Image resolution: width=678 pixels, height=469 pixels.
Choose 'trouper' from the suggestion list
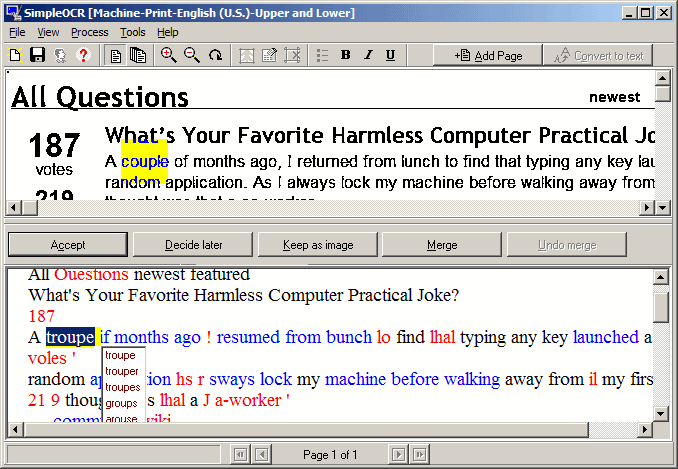[x=122, y=371]
